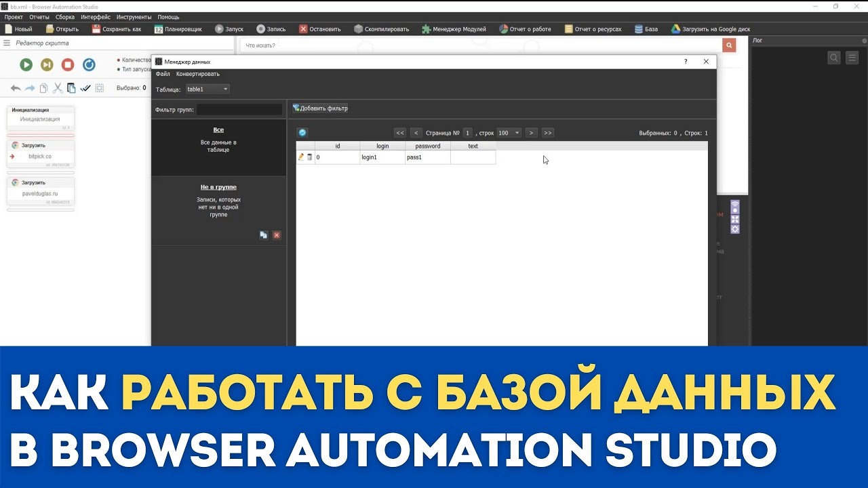Viewport: 868px width, 488px height.
Task: Click search icon in the Лог panel
Action: pyautogui.click(x=834, y=58)
